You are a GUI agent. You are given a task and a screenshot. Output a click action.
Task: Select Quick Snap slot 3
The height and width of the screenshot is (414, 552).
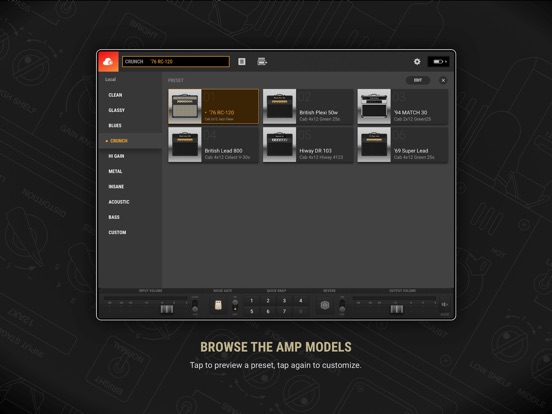pos(284,301)
